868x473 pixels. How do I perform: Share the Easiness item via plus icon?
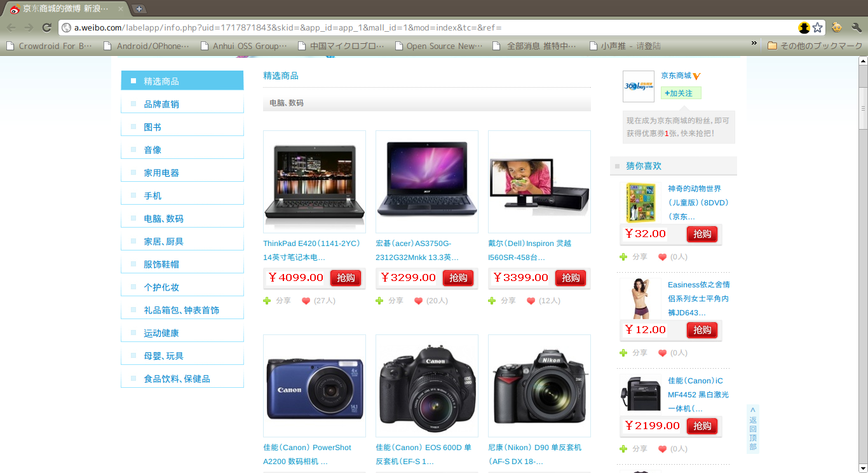click(623, 353)
